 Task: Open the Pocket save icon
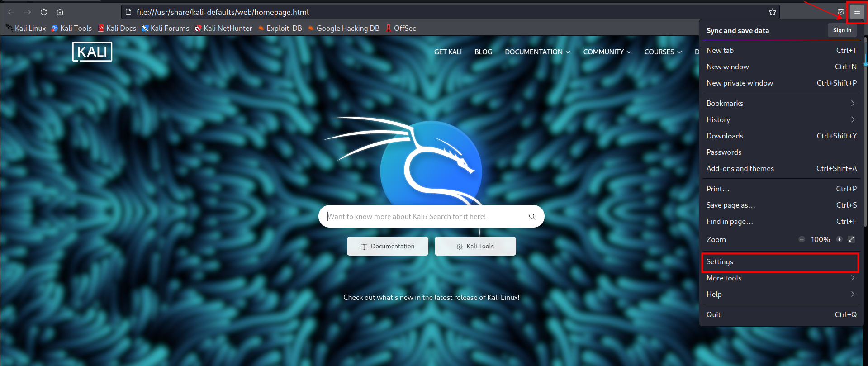click(x=841, y=12)
